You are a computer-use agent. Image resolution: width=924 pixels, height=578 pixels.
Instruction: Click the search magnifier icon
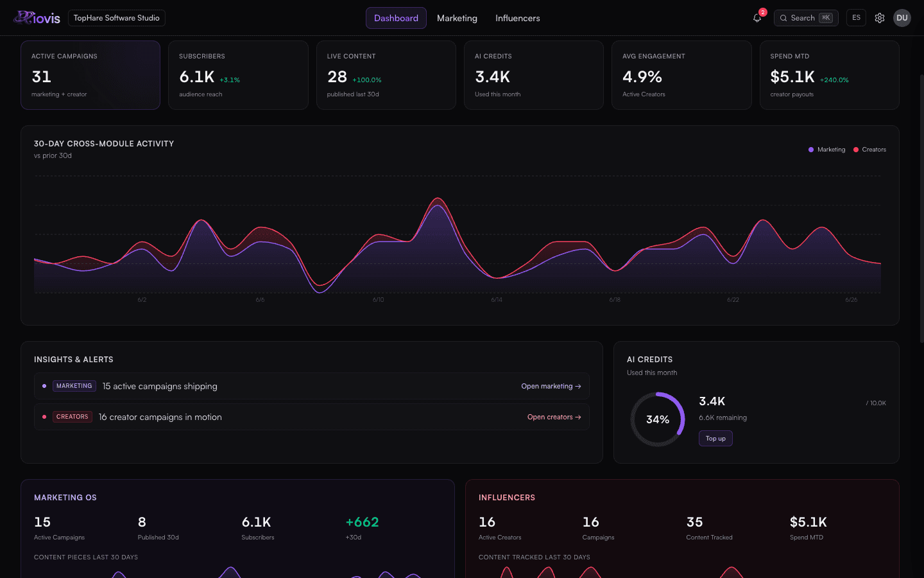783,18
